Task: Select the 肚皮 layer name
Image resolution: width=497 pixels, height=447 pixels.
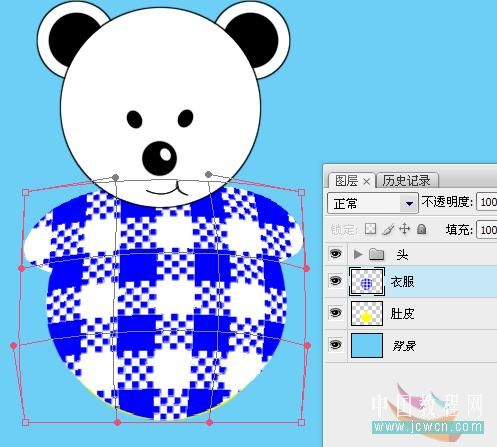Action: coord(402,314)
